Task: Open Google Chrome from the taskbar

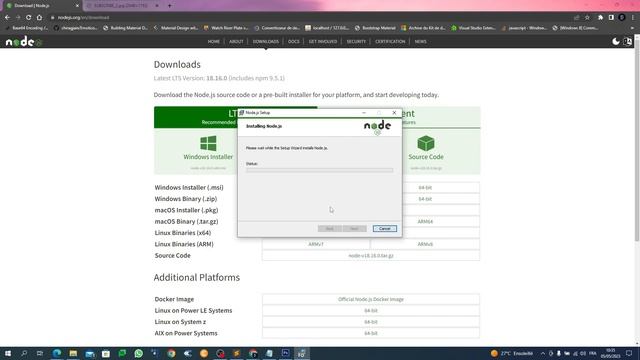Action: 171,353
